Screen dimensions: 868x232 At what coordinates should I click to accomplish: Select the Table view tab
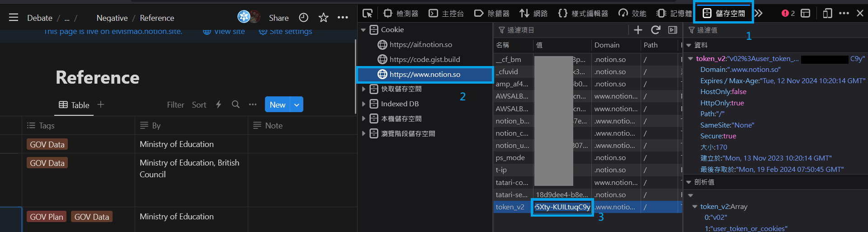(x=74, y=105)
